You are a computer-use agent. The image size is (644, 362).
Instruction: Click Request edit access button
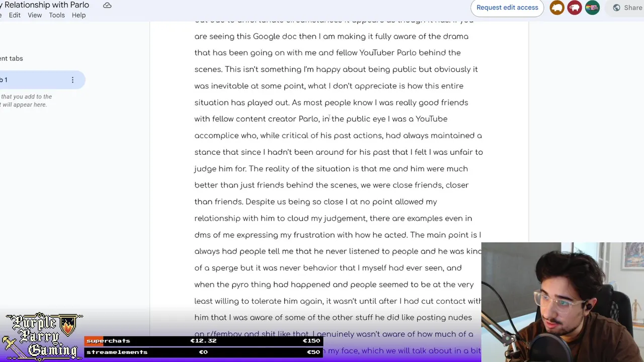pos(507,8)
